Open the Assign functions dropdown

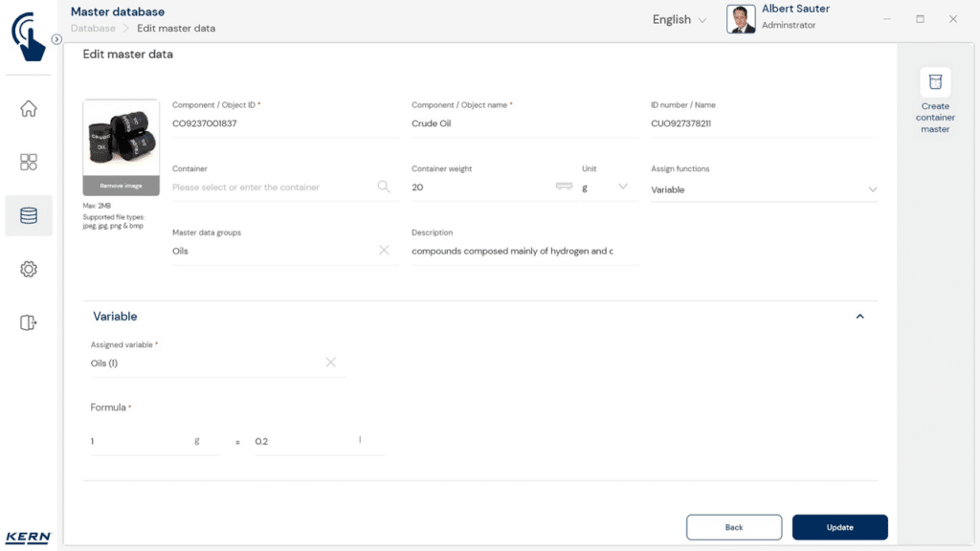(x=764, y=189)
